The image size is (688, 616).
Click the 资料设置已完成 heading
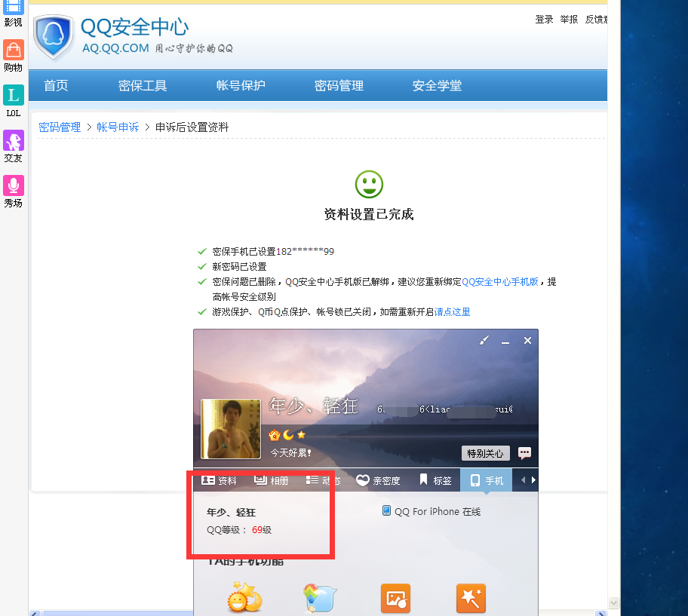tap(369, 214)
